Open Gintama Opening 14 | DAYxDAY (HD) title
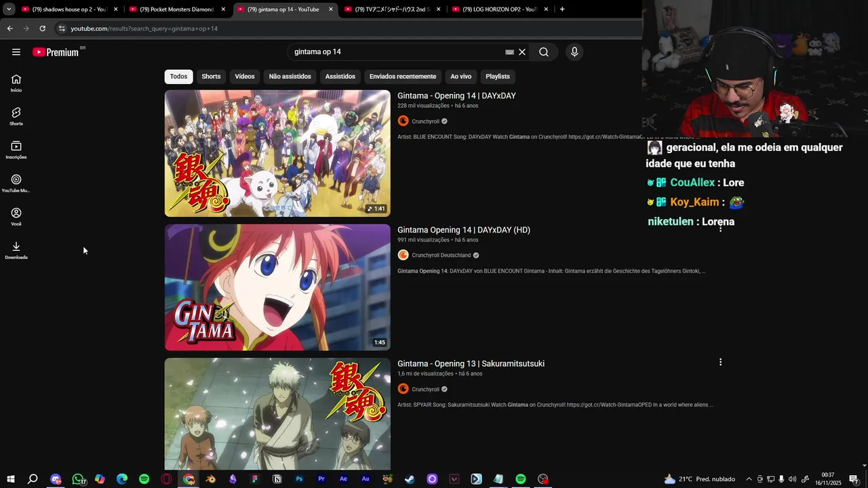Viewport: 868px width, 488px height. pos(464,230)
